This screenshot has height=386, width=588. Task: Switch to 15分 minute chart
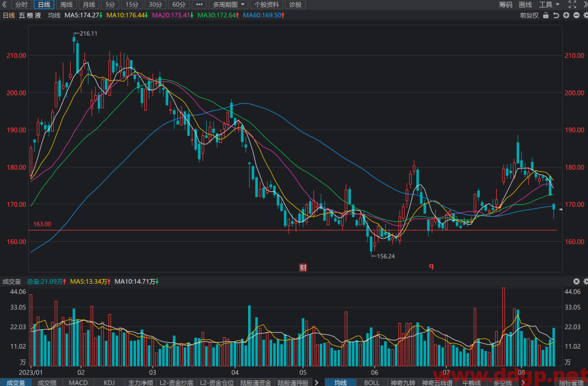pyautogui.click(x=131, y=5)
